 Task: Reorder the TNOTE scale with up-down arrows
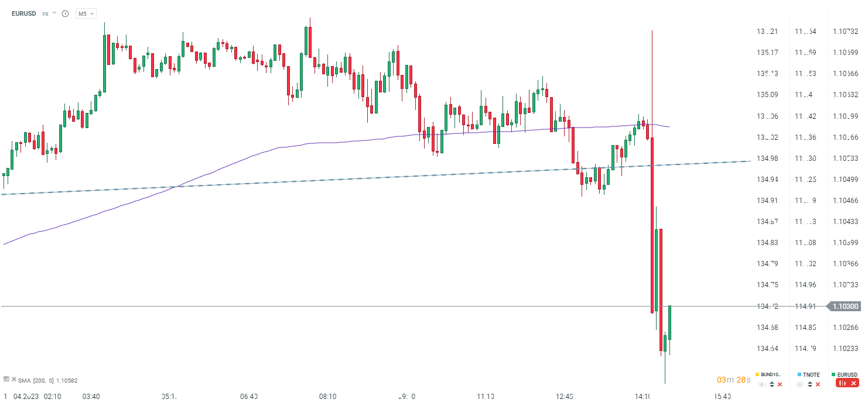click(x=810, y=384)
